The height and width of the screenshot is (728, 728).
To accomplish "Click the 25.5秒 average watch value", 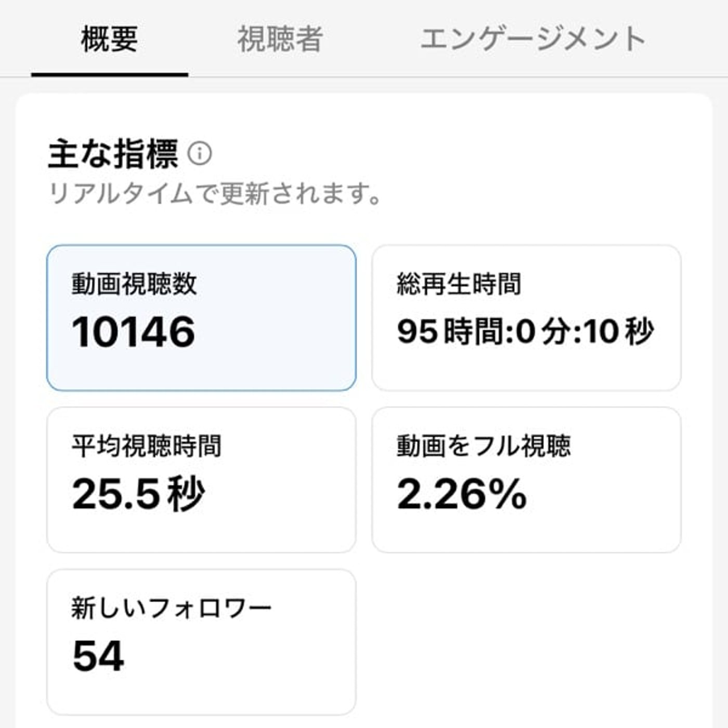I will [x=138, y=494].
